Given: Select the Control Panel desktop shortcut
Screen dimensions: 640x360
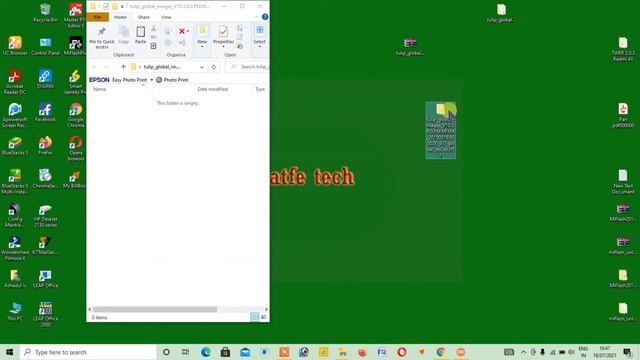Looking at the screenshot, I should tap(45, 46).
